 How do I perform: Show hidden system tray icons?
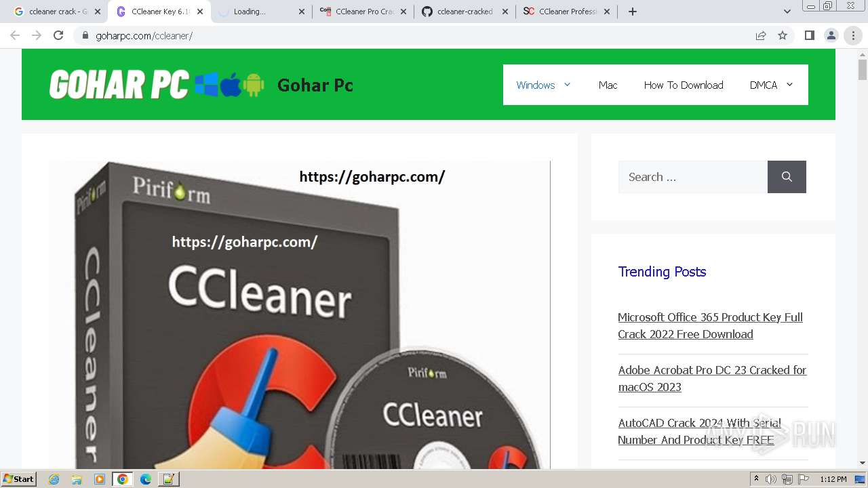pos(756,479)
